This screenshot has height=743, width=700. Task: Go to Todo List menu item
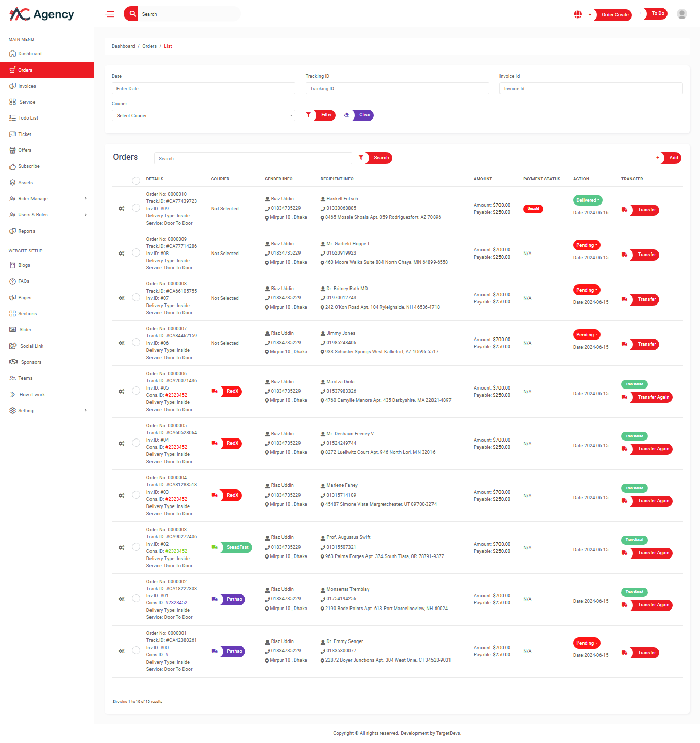(x=28, y=118)
